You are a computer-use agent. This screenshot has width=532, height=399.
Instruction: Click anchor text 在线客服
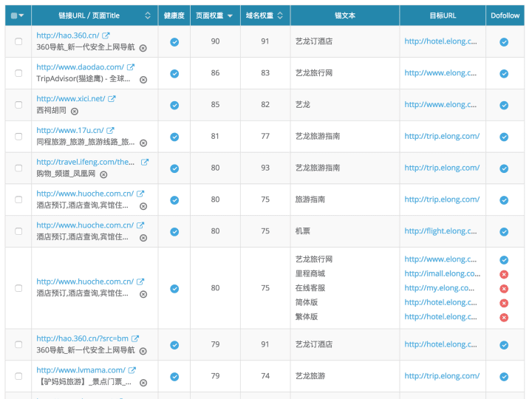coord(310,288)
